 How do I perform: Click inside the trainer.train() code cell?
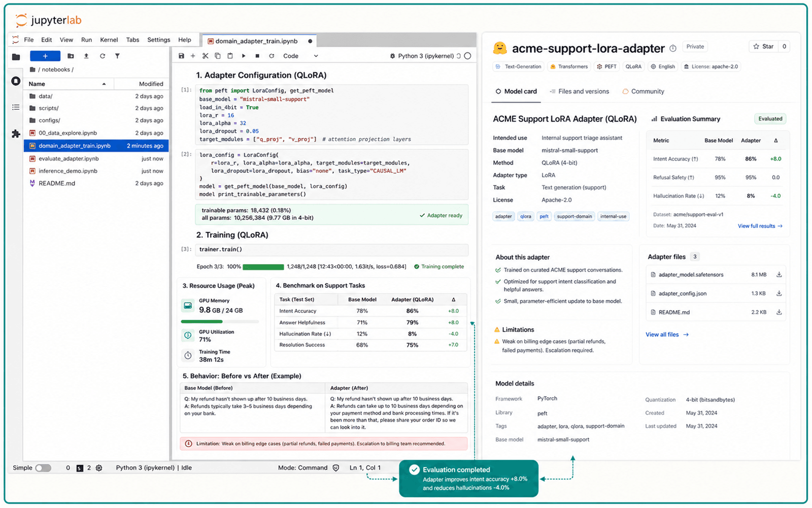[331, 249]
